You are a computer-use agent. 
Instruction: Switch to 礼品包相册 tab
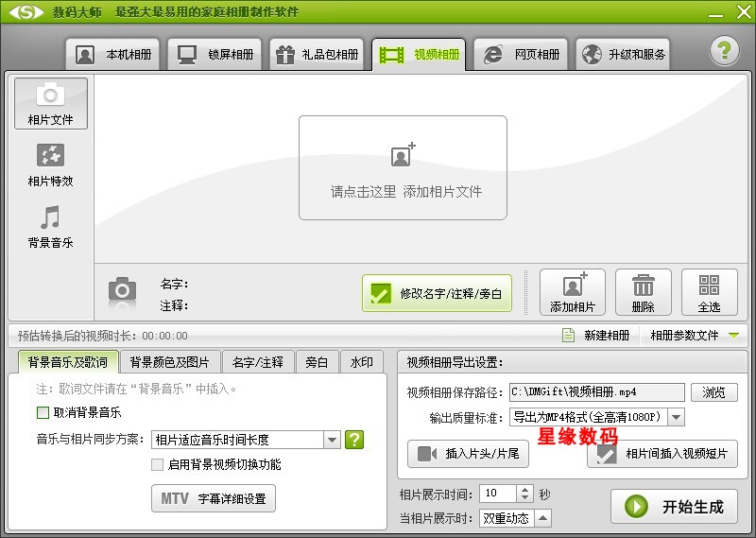tap(317, 54)
